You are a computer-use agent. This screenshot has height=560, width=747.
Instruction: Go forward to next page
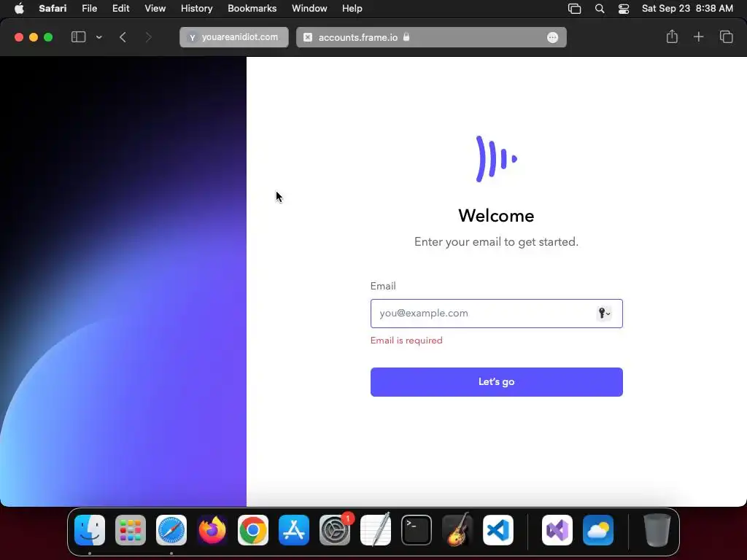tap(148, 37)
